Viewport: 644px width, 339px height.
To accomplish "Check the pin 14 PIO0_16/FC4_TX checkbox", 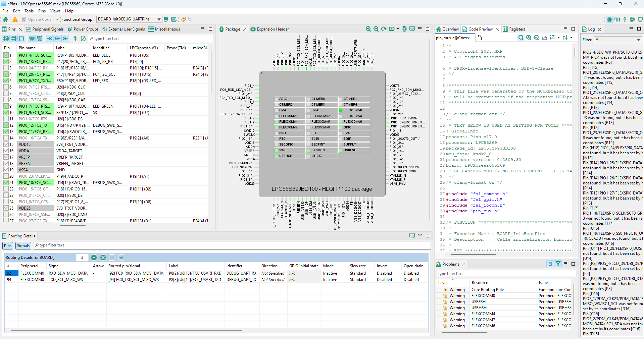I will click(6, 138).
